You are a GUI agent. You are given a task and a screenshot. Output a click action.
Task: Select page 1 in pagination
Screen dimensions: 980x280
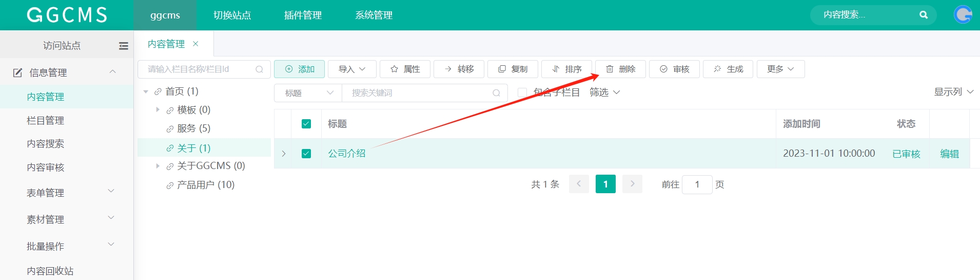coord(605,184)
